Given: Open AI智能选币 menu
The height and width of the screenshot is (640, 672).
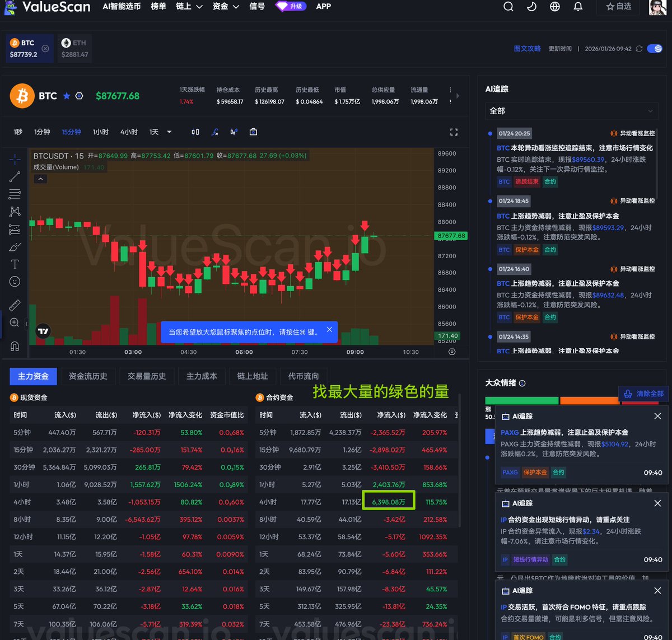Looking at the screenshot, I should tap(122, 7).
